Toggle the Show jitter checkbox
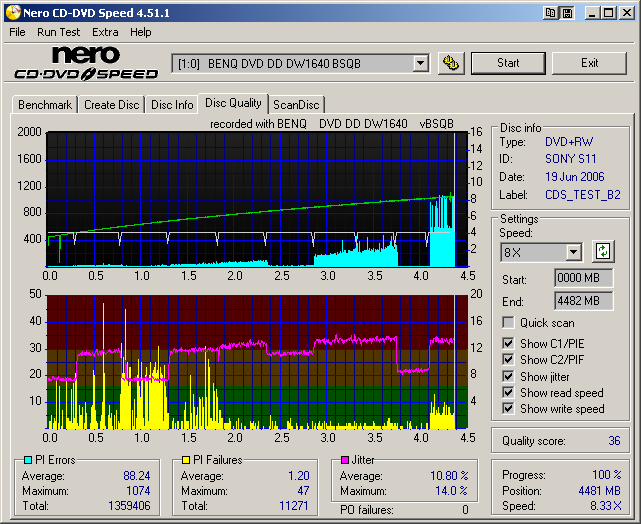This screenshot has width=641, height=524. 509,376
